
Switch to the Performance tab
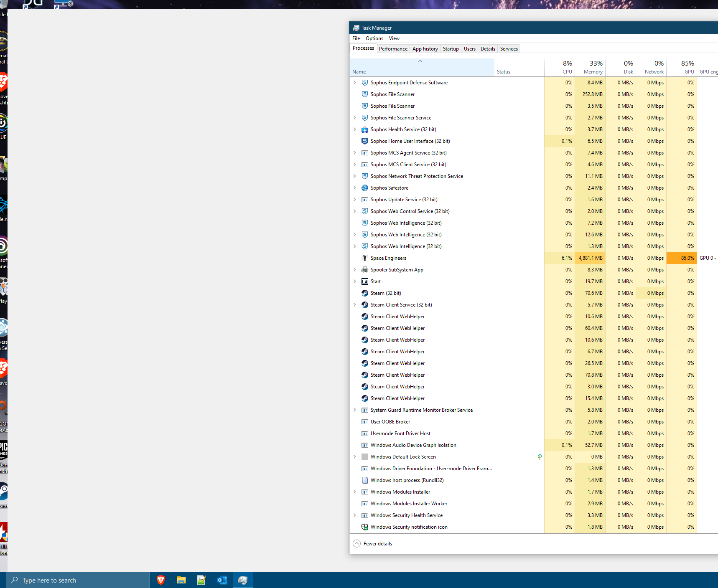pyautogui.click(x=393, y=49)
